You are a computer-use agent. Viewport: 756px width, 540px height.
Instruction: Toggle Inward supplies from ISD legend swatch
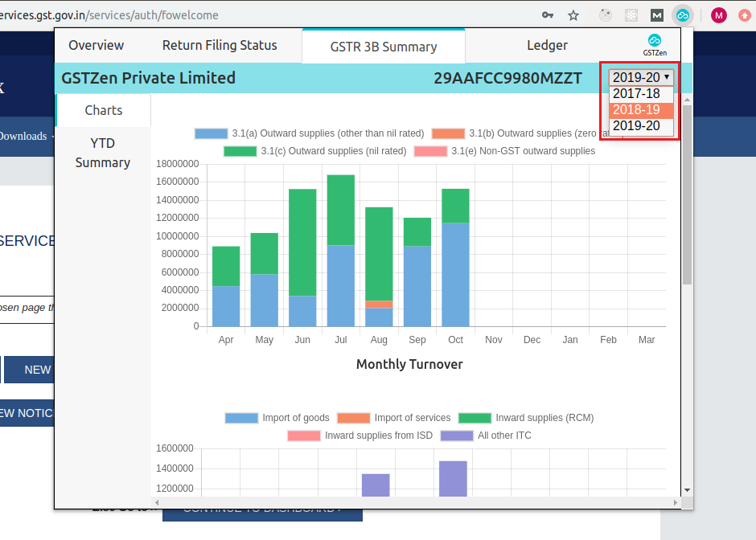coord(304,436)
